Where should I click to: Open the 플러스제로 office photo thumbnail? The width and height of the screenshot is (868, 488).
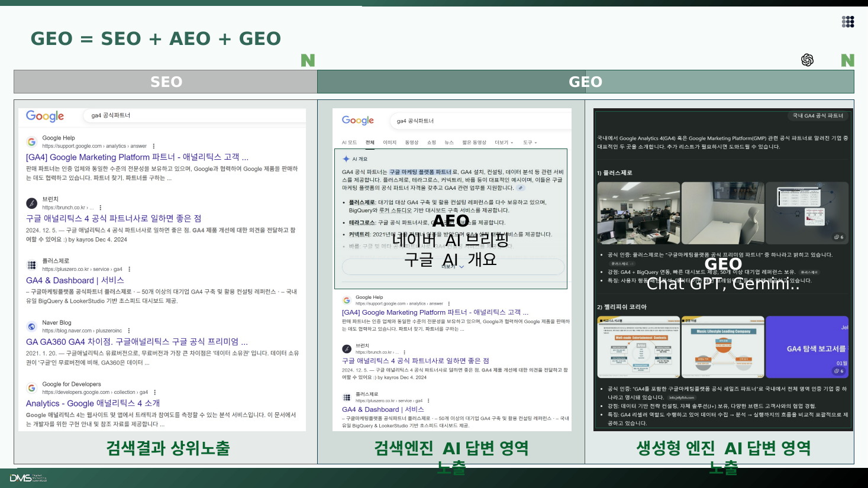click(638, 213)
